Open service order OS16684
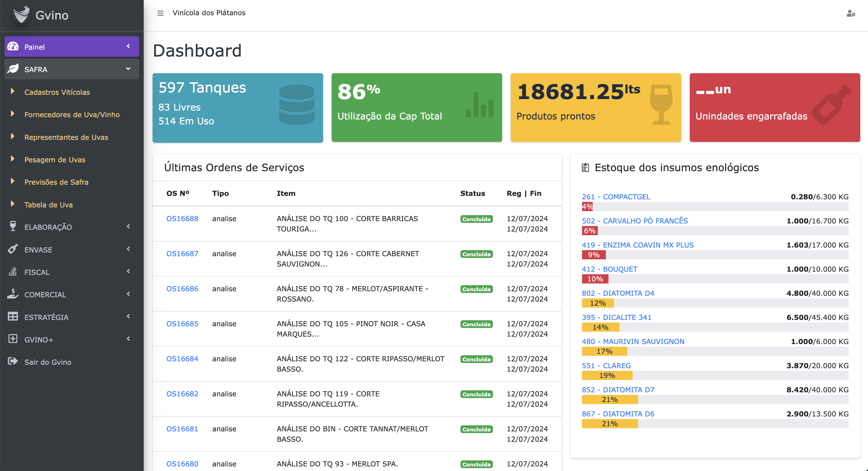The width and height of the screenshot is (868, 471). 182,359
